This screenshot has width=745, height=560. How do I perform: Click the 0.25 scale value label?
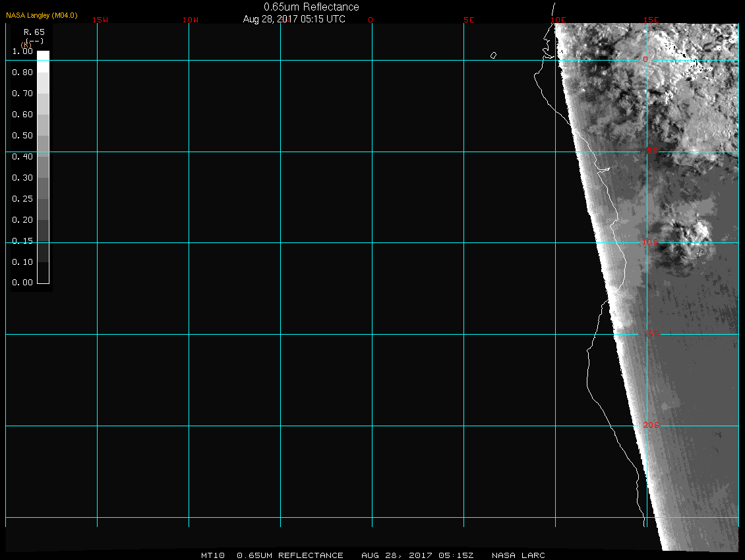point(22,199)
